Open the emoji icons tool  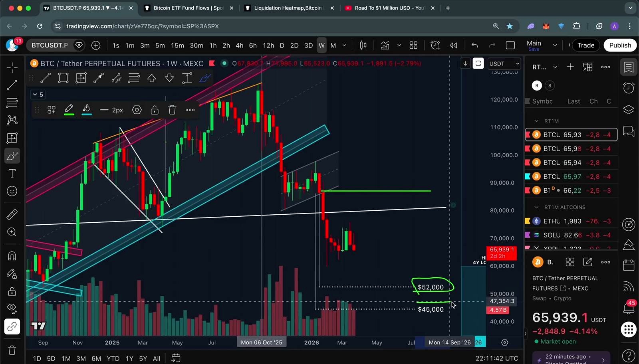click(12, 191)
